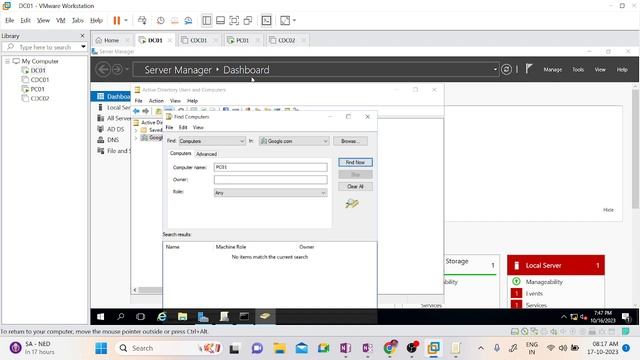Screen dimensions: 640x360
Task: Click the Find Now button
Action: coord(355,162)
